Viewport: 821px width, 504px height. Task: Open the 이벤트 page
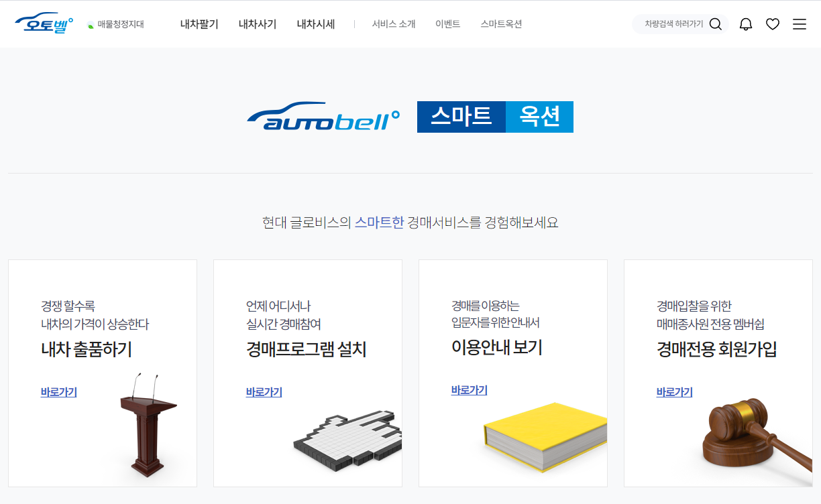coord(448,23)
